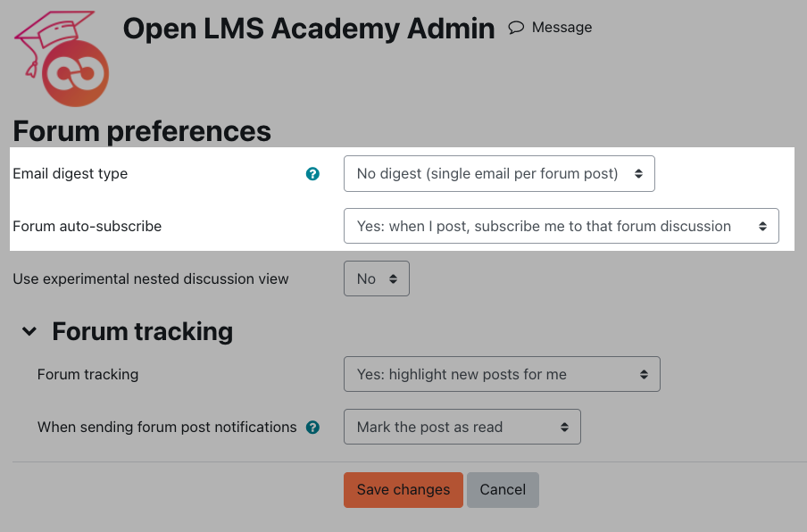Open the Forum auto-subscribe dropdown
The image size is (807, 532).
(561, 226)
